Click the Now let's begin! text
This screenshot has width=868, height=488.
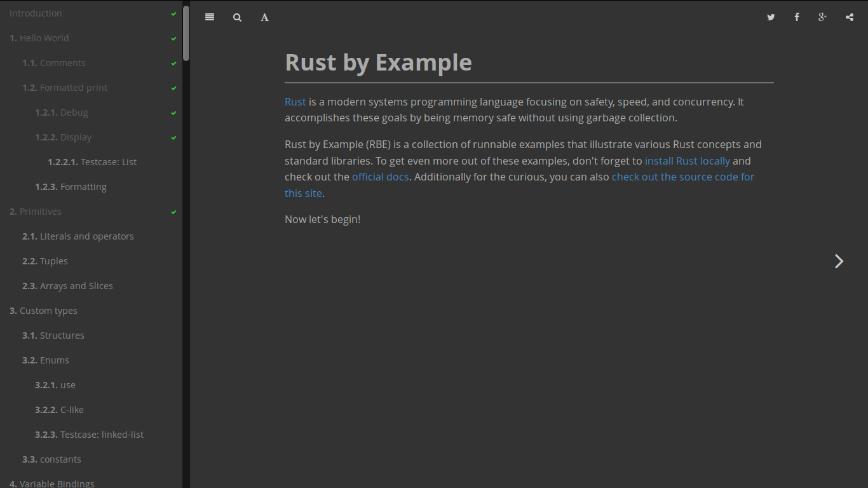[x=322, y=219]
